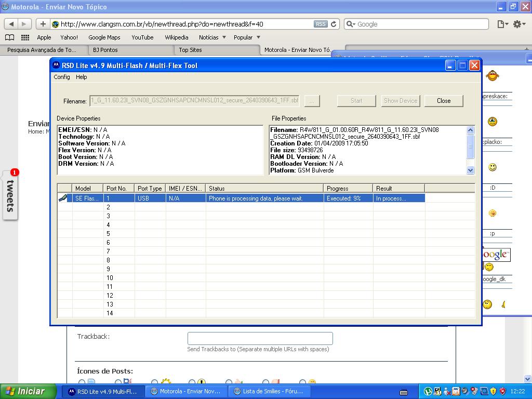Show all bookmarks via open-book icon
532x399 pixels.
click(x=9, y=37)
